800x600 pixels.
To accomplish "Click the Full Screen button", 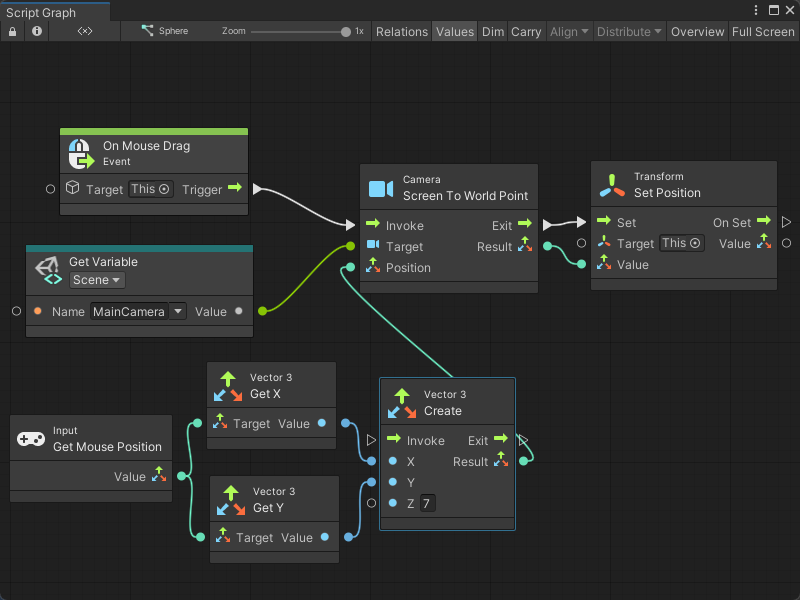I will pos(763,31).
